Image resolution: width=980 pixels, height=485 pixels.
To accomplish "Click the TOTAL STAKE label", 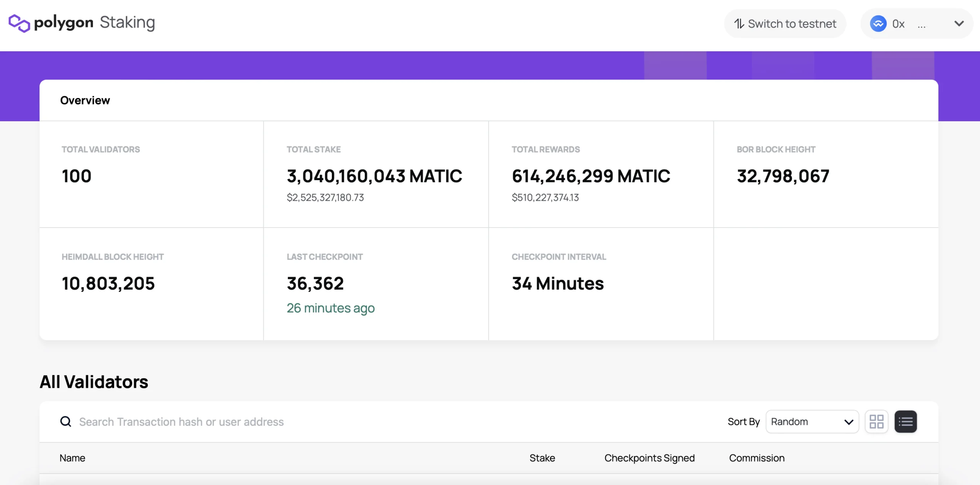I will 314,150.
